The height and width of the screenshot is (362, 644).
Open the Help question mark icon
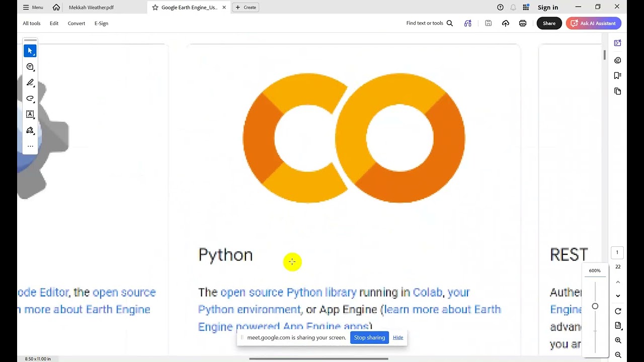(x=500, y=7)
